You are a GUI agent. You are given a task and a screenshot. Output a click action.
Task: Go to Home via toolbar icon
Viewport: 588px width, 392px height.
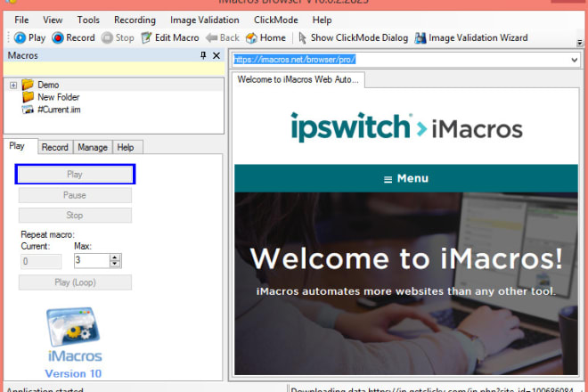point(251,38)
